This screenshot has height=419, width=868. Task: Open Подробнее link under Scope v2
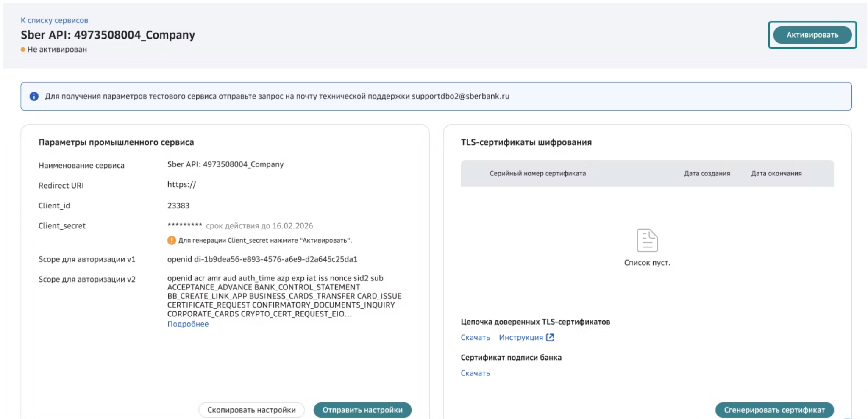tap(188, 324)
